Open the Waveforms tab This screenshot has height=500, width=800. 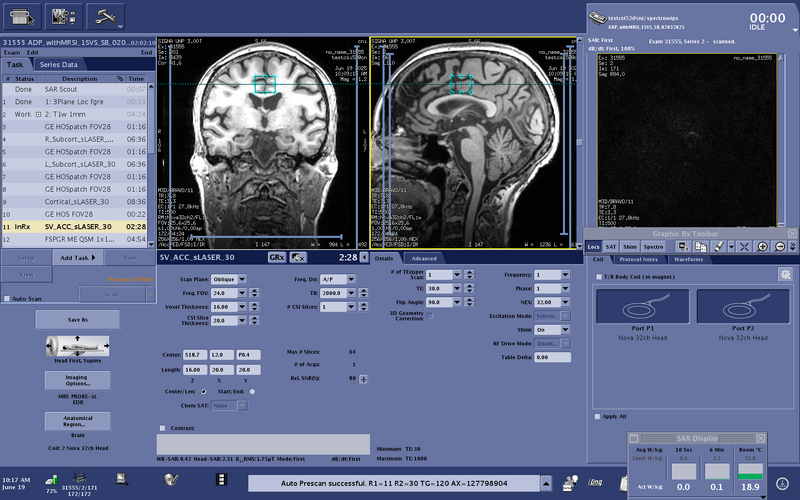pos(688,259)
